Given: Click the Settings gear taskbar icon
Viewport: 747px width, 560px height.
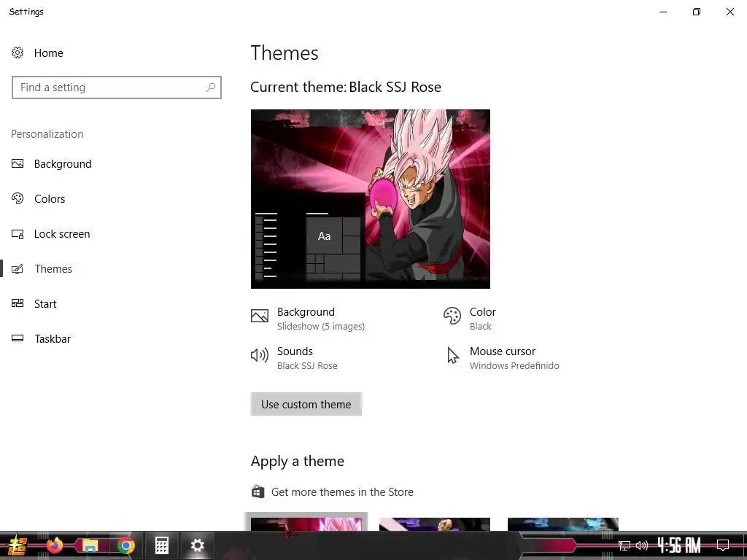Looking at the screenshot, I should (x=197, y=545).
